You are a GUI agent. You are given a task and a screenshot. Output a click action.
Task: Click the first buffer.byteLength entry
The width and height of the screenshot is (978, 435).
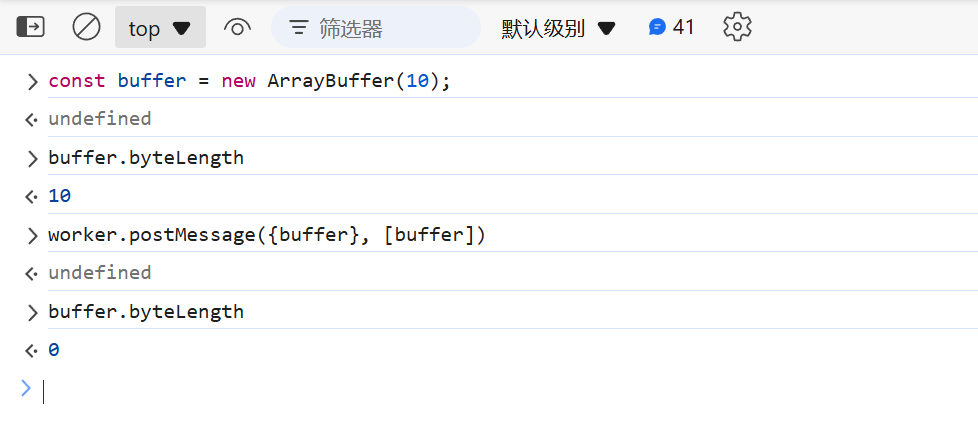tap(146, 158)
